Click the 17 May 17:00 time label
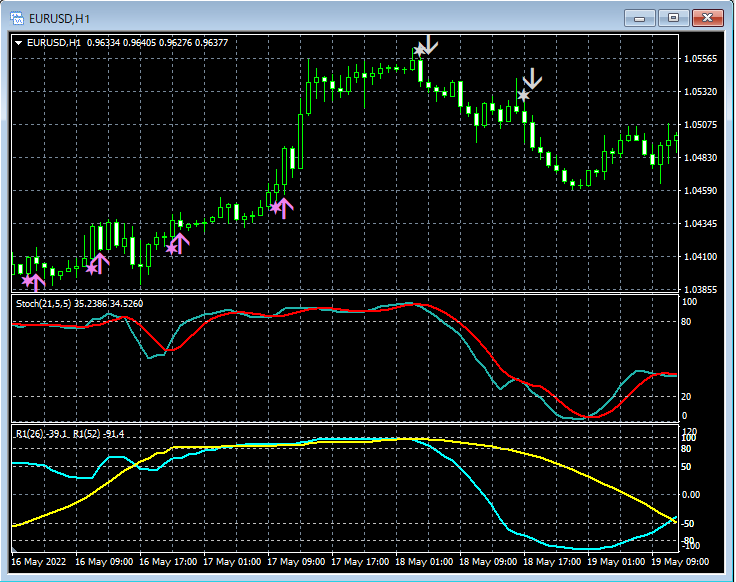The height and width of the screenshot is (582, 736). 360,562
